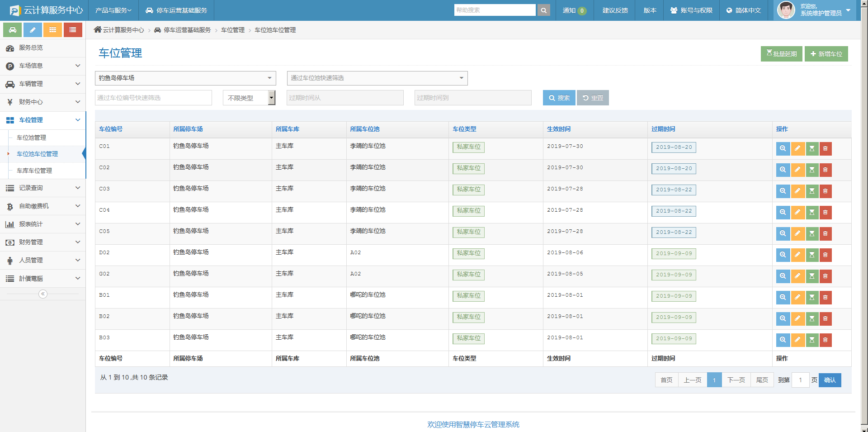Collapse the sidebar with the arrow toggle

[43, 294]
